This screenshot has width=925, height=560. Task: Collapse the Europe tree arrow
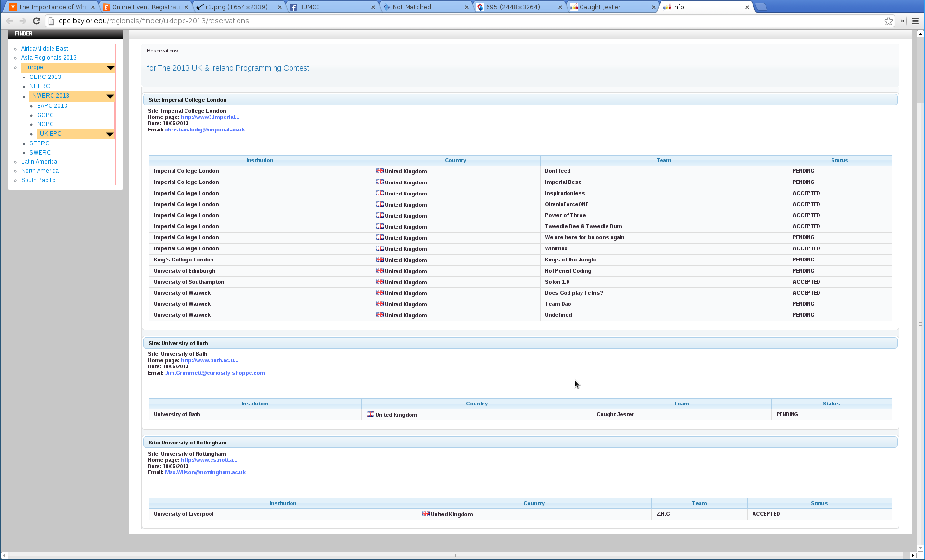click(110, 68)
